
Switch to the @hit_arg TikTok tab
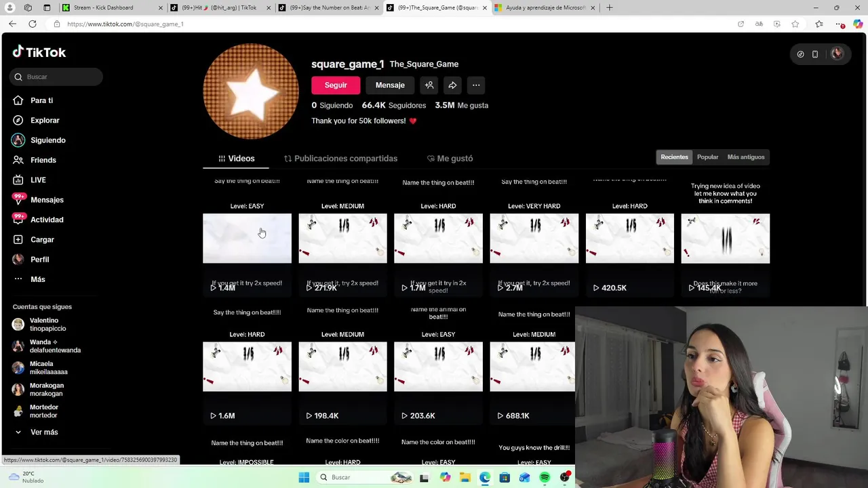tap(220, 7)
